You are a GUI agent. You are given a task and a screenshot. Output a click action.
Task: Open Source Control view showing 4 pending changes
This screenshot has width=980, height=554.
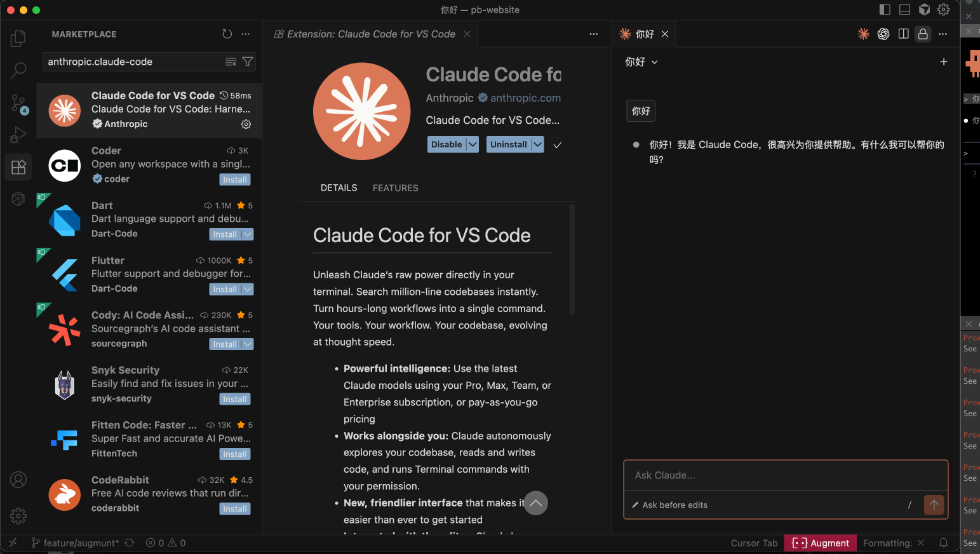pyautogui.click(x=18, y=102)
